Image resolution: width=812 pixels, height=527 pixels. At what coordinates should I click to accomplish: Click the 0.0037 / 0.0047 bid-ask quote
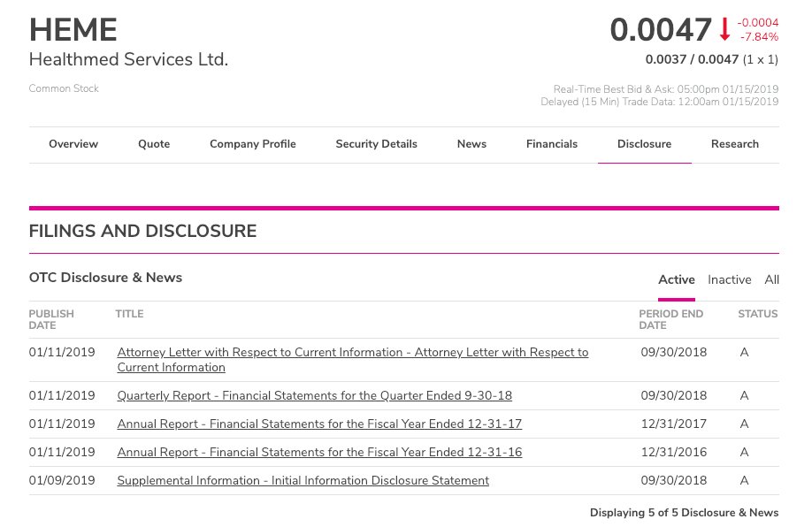tap(692, 59)
